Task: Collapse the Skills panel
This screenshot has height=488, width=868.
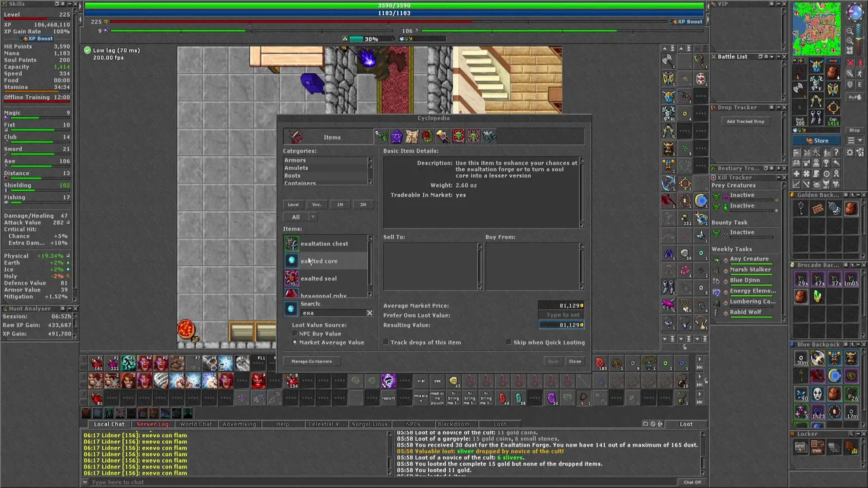Action: pos(68,4)
